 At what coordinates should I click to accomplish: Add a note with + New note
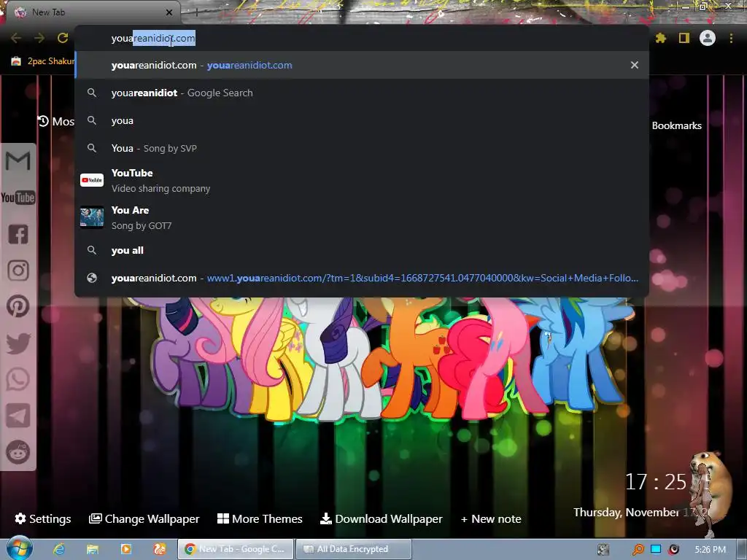(491, 518)
